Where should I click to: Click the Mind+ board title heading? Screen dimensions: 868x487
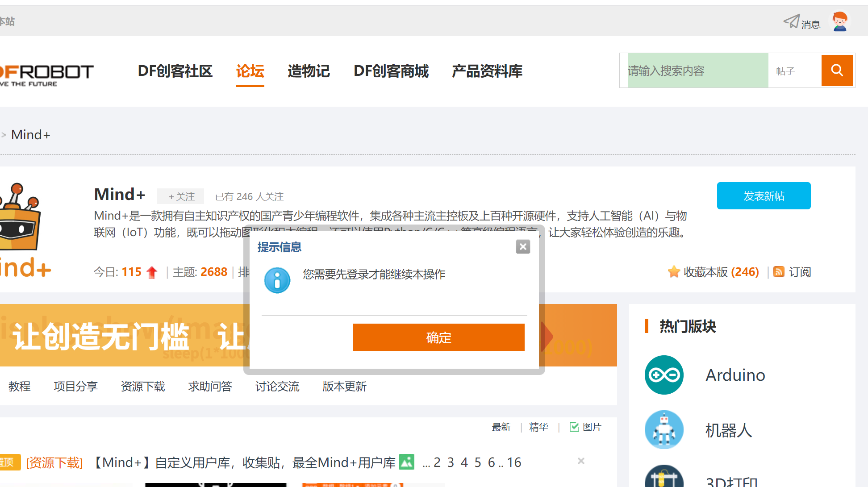click(x=120, y=195)
